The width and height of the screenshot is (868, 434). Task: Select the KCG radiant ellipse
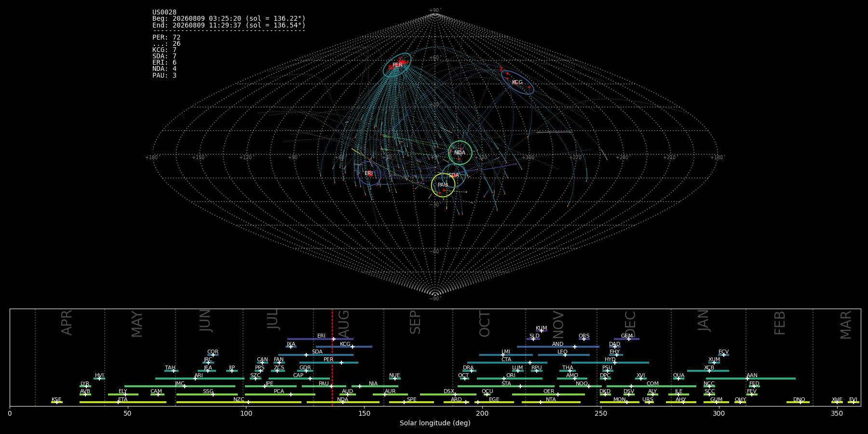pos(517,82)
